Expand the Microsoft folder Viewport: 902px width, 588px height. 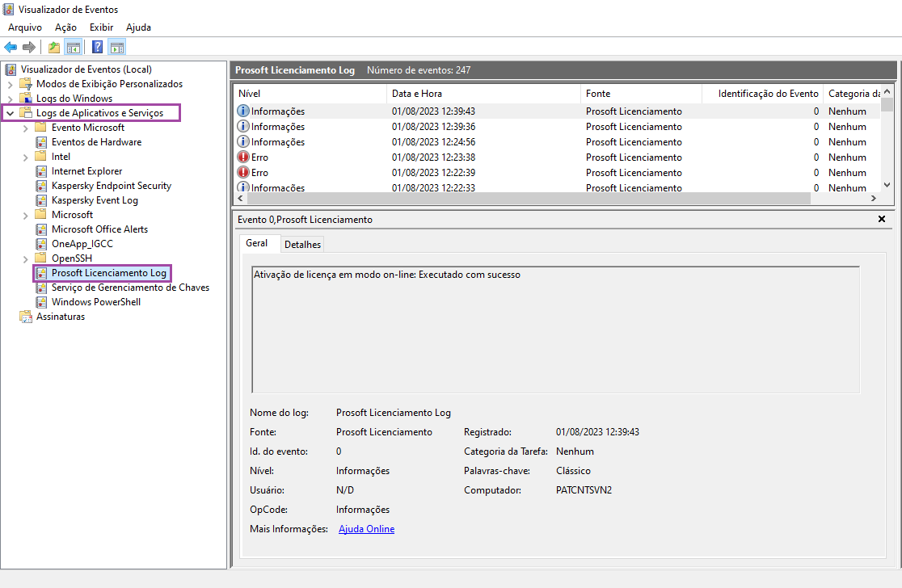pyautogui.click(x=25, y=216)
